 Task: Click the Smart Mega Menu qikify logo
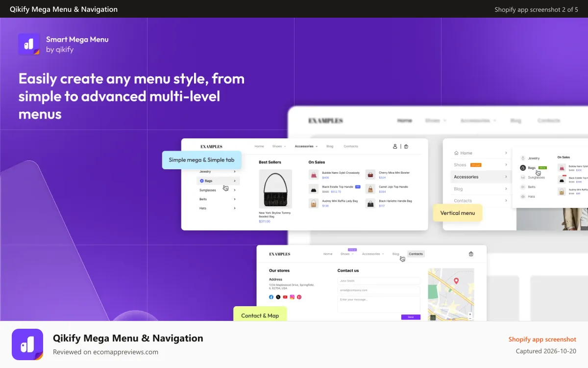coord(29,44)
